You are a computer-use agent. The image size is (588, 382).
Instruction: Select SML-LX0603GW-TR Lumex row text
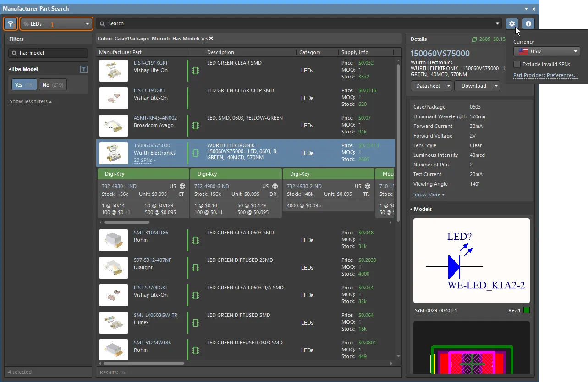pyautogui.click(x=156, y=319)
